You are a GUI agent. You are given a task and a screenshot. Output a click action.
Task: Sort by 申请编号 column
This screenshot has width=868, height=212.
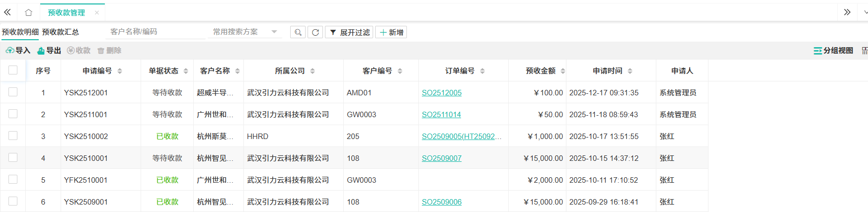(120, 71)
